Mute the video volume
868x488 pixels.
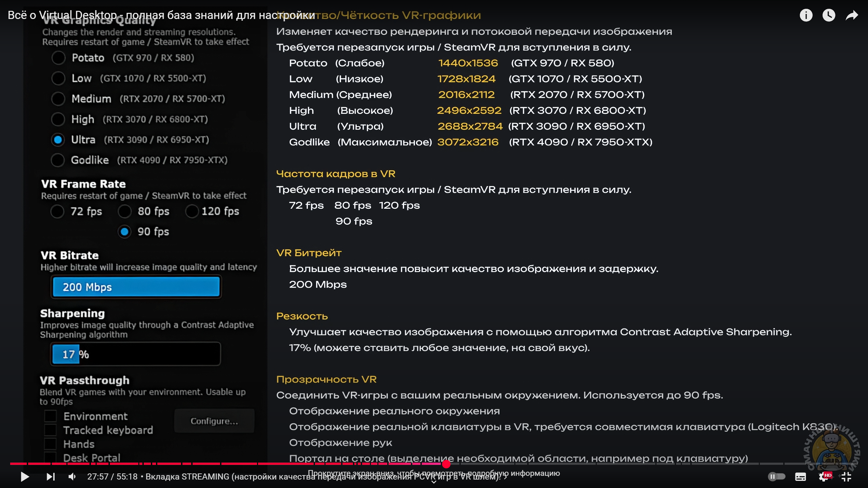click(72, 477)
